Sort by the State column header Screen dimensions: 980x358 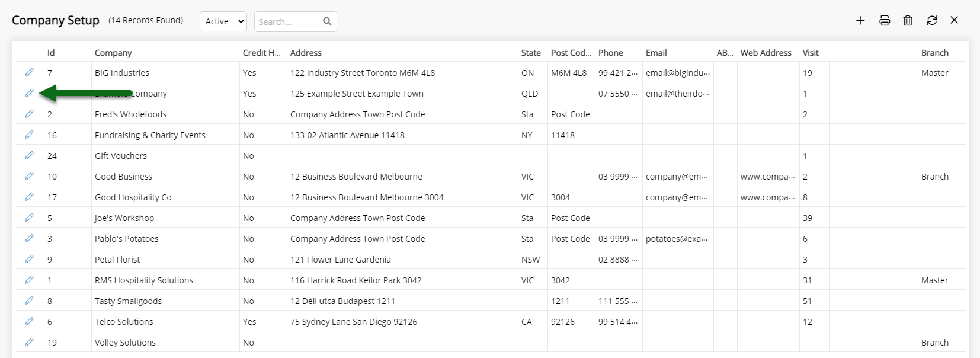click(x=531, y=53)
